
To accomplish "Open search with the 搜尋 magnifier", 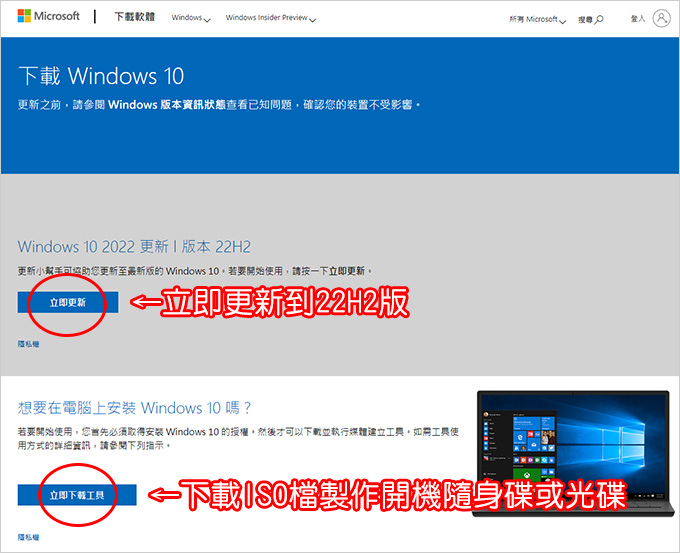I will click(590, 20).
